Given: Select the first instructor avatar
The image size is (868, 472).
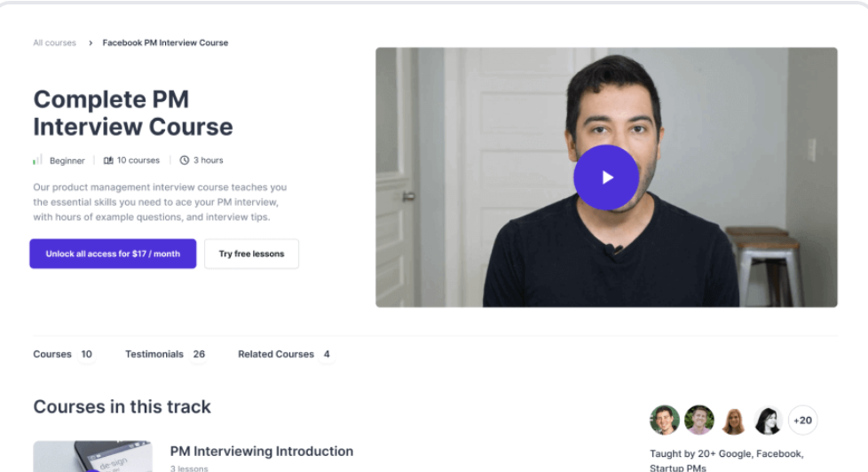Looking at the screenshot, I should 665,421.
